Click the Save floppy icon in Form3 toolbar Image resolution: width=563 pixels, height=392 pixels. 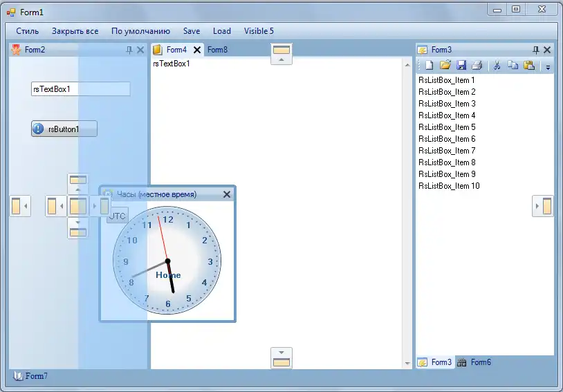(461, 65)
